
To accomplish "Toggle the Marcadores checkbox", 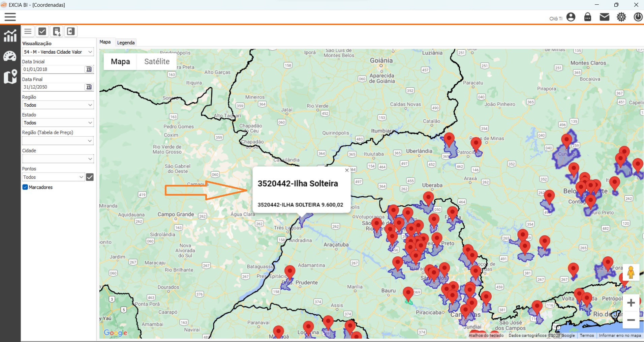I will [25, 187].
